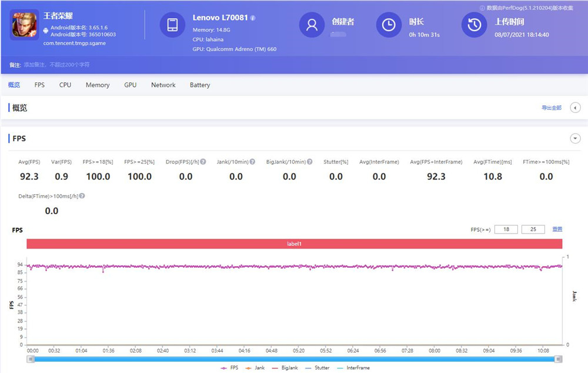This screenshot has width=588, height=373.
Task: Click the FTime>=100ms[%] label
Action: coord(546,162)
